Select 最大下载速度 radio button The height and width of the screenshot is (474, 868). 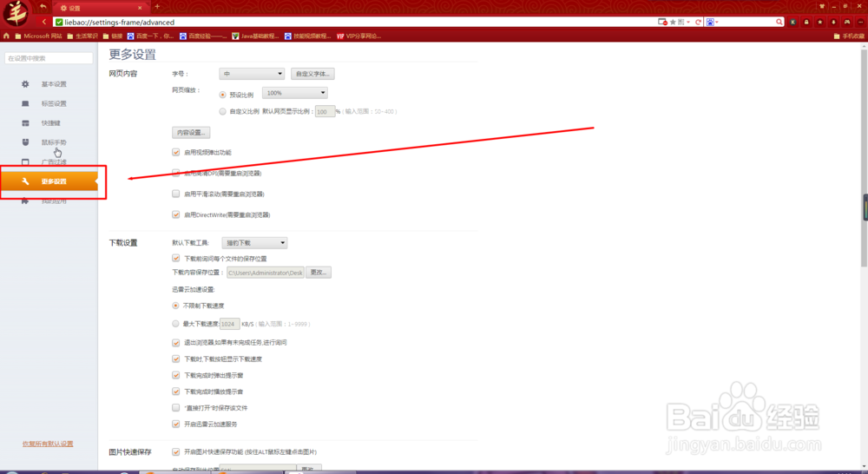[x=175, y=324]
